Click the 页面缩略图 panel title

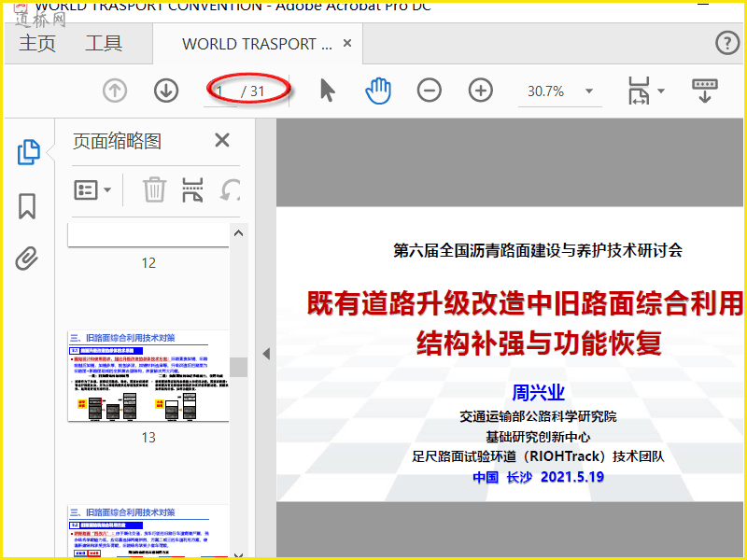[118, 141]
